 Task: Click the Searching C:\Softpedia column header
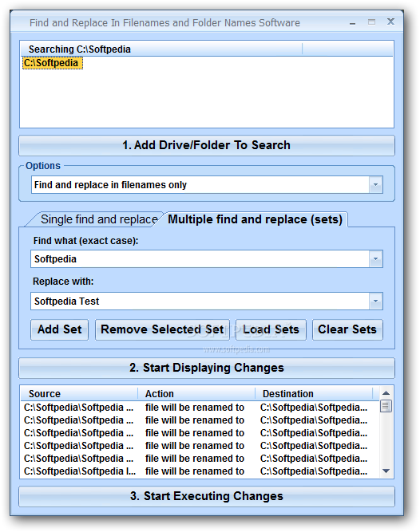click(161, 49)
